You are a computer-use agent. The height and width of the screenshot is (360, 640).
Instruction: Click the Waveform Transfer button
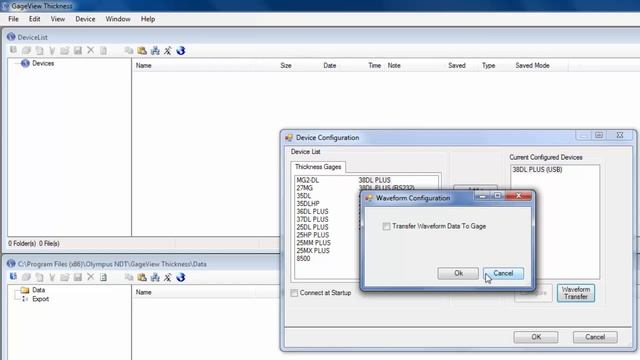[x=576, y=293]
